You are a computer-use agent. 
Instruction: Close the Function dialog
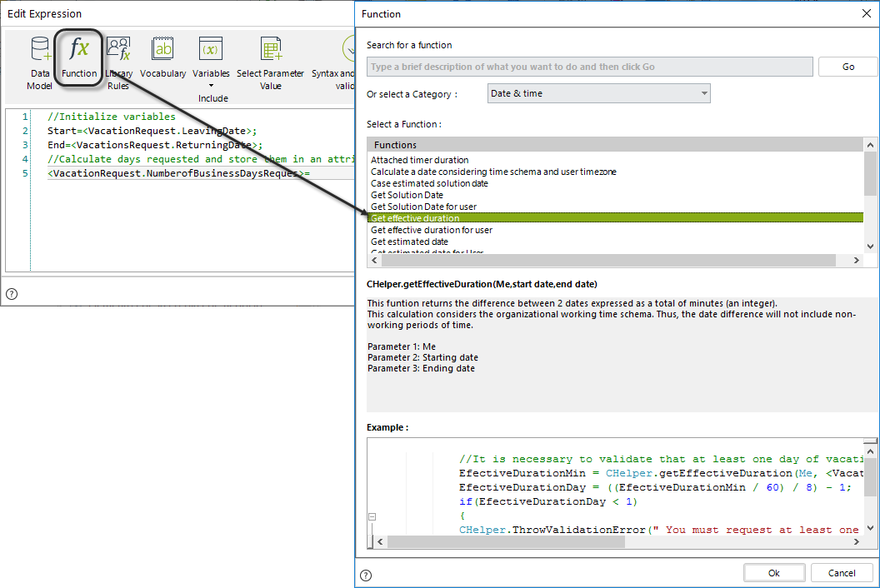click(x=867, y=13)
